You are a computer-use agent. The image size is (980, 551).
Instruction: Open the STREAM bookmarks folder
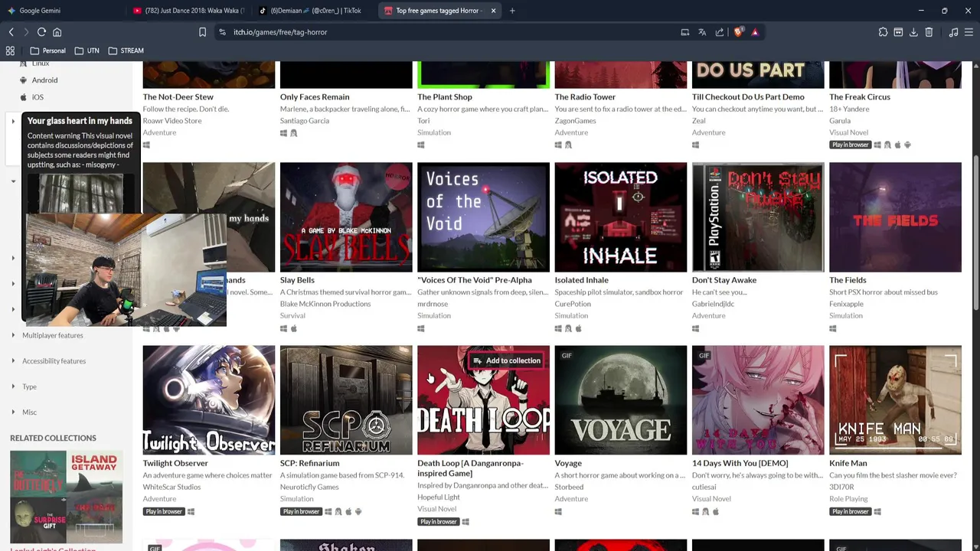point(126,51)
